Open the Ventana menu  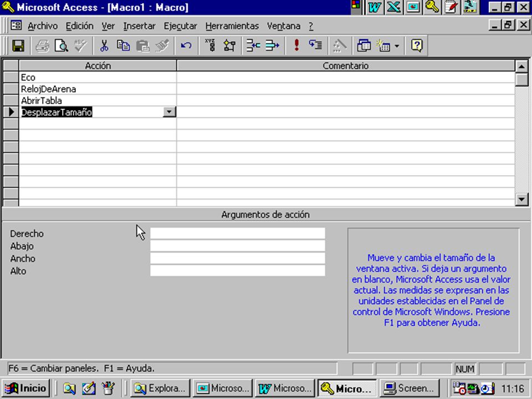(x=284, y=26)
